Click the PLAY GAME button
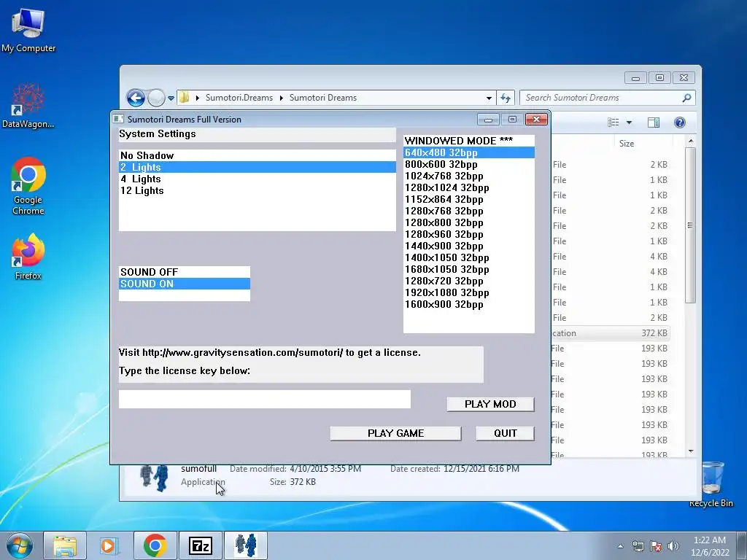The image size is (747, 560). point(395,433)
